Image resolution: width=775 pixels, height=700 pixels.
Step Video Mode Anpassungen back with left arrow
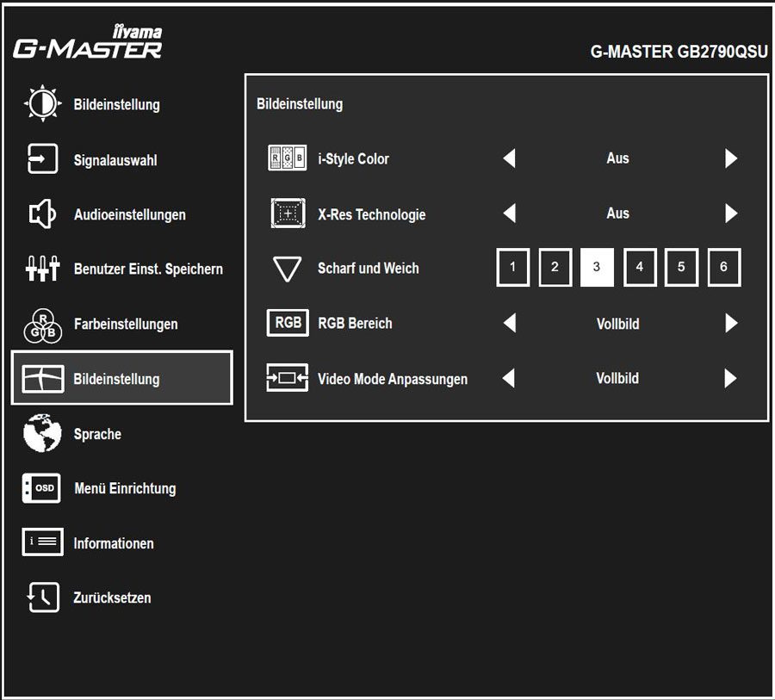[x=509, y=378]
